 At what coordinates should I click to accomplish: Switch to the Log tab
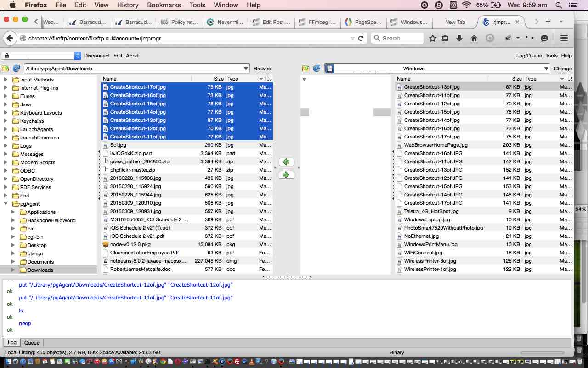[12, 343]
